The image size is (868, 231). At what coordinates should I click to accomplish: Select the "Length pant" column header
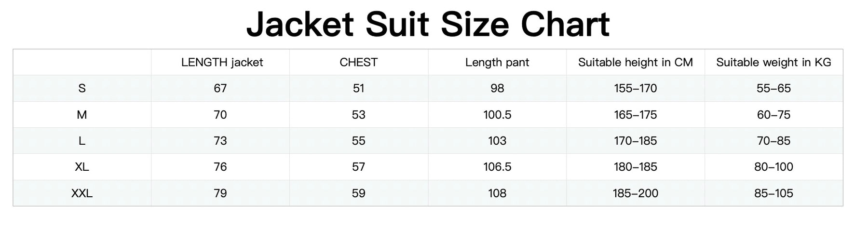tap(497, 62)
